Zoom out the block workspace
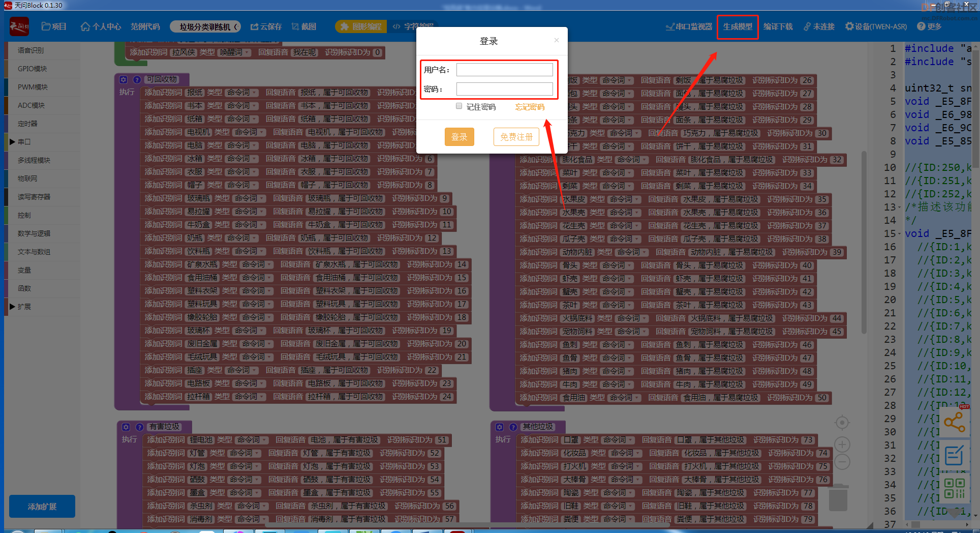 (x=842, y=462)
